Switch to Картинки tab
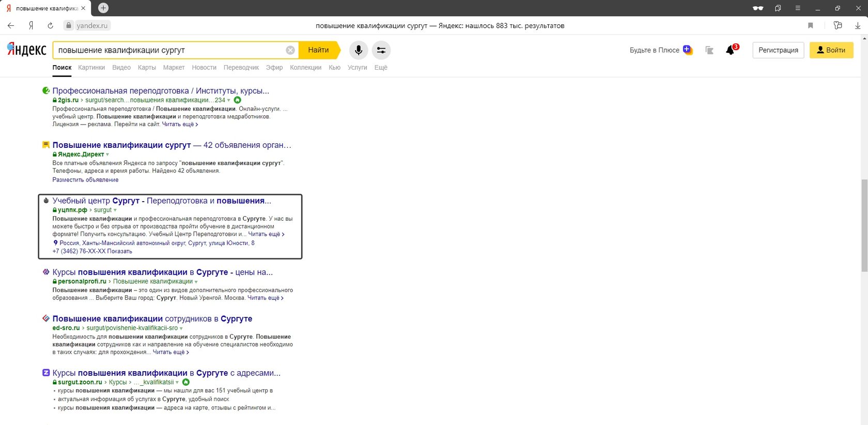868x425 pixels. tap(91, 67)
